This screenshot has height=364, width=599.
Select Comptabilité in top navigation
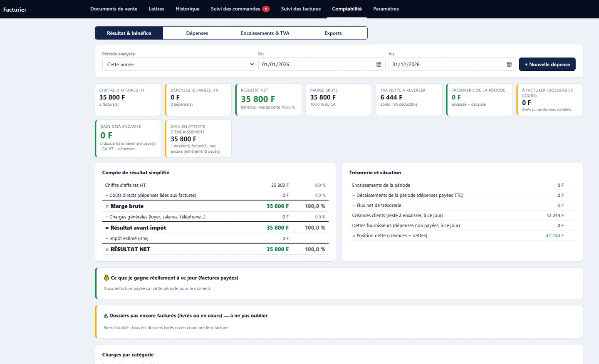click(347, 9)
